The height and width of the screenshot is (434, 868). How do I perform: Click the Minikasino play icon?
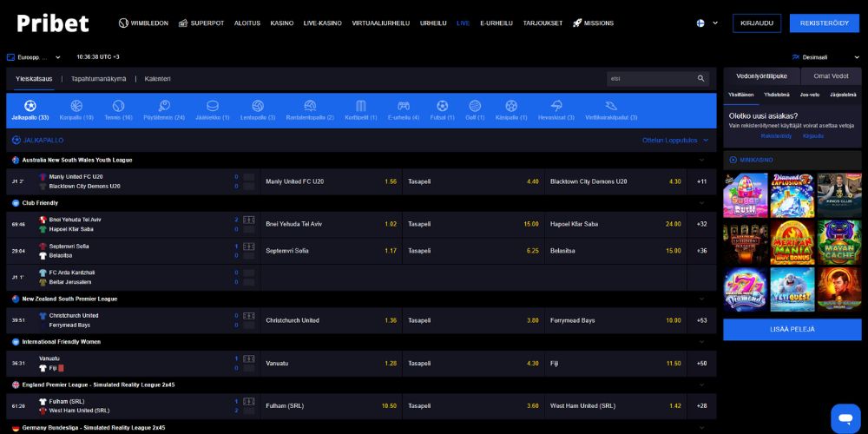(733, 160)
